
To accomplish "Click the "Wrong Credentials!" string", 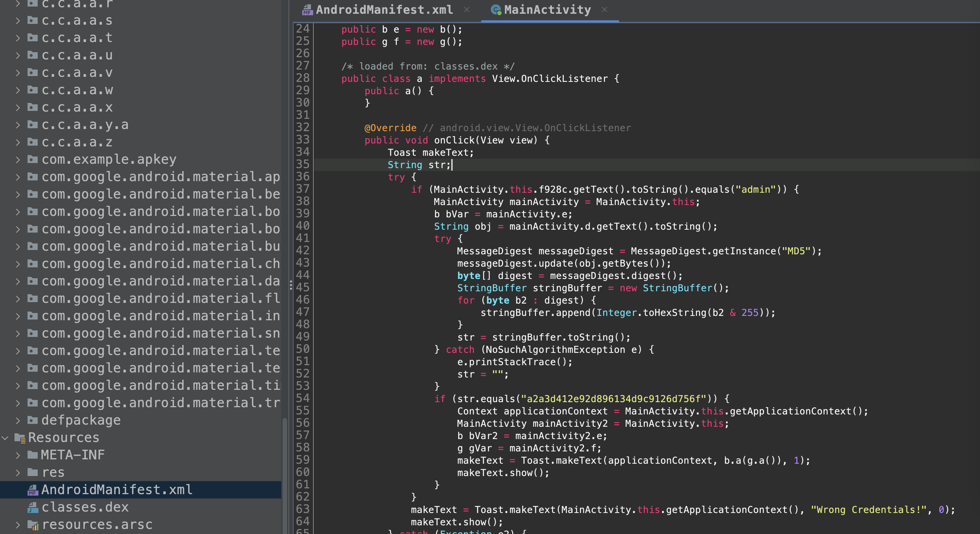I will click(x=868, y=510).
